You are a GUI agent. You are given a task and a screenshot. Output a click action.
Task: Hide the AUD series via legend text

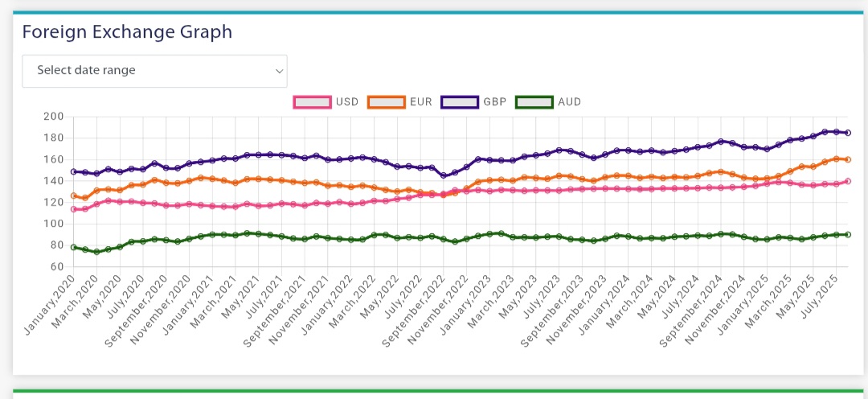tap(568, 102)
